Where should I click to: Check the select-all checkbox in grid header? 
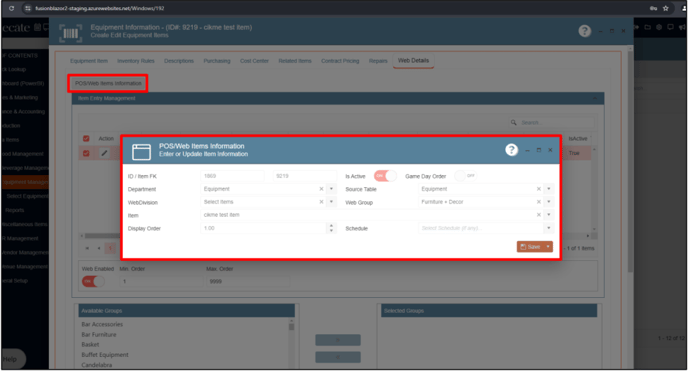(86, 139)
